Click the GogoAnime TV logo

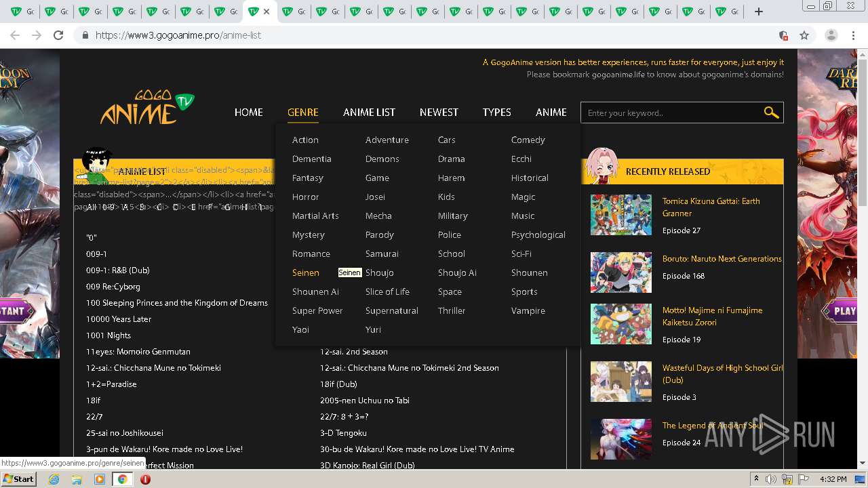[147, 107]
